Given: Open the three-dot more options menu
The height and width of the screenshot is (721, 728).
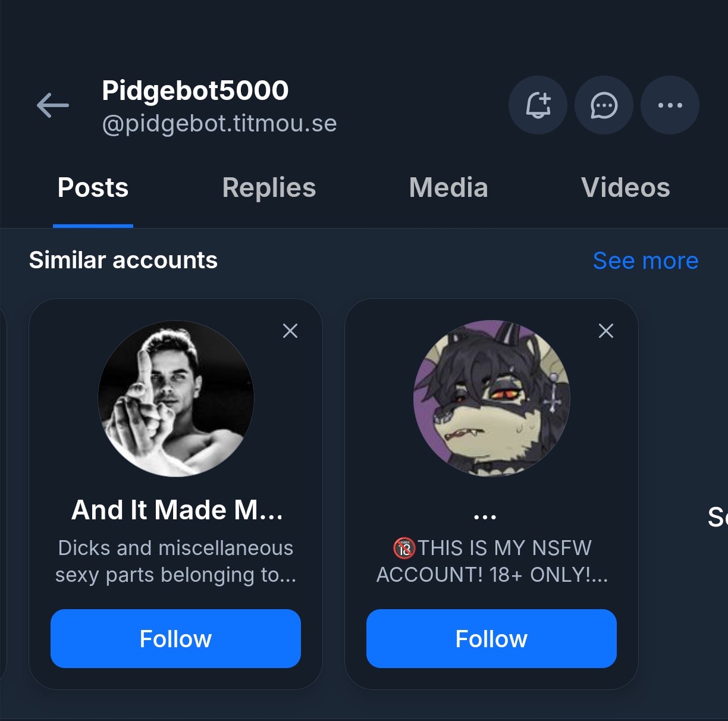Looking at the screenshot, I should (x=670, y=105).
